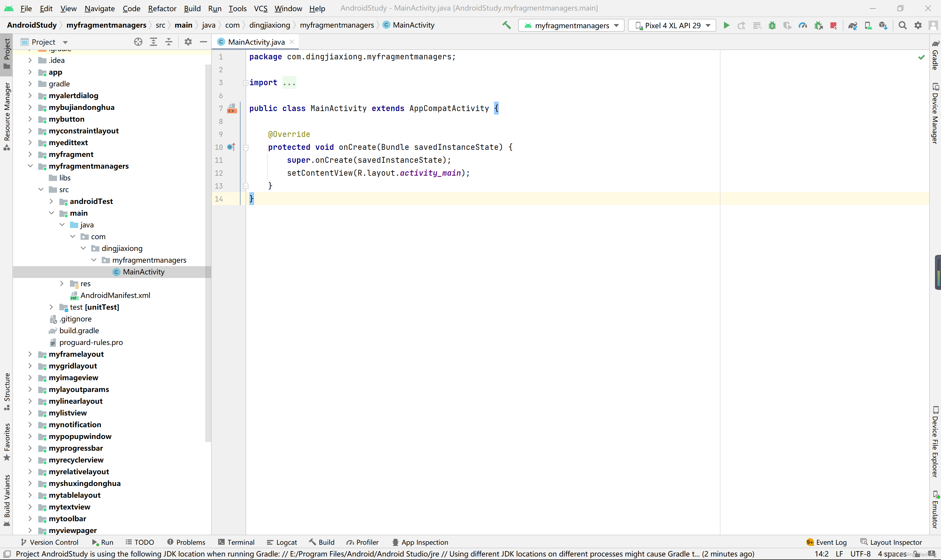Click the Stop red square icon
Image resolution: width=941 pixels, height=560 pixels.
coord(833,25)
